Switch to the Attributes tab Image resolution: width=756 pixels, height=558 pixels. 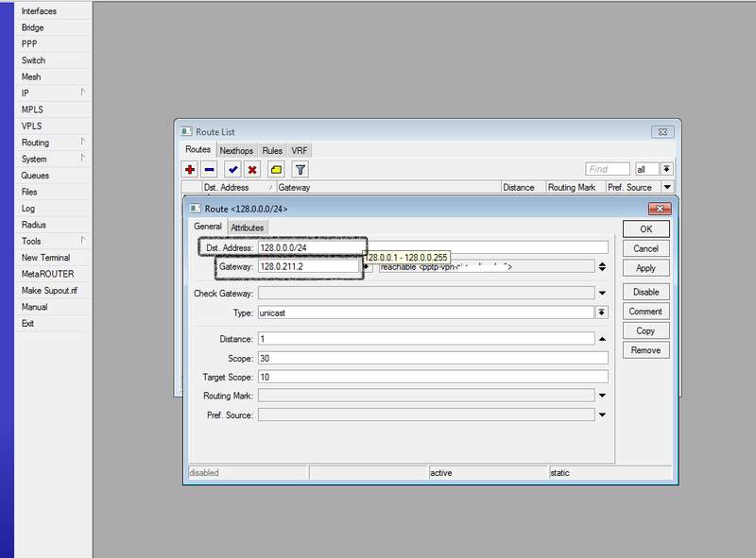[248, 228]
